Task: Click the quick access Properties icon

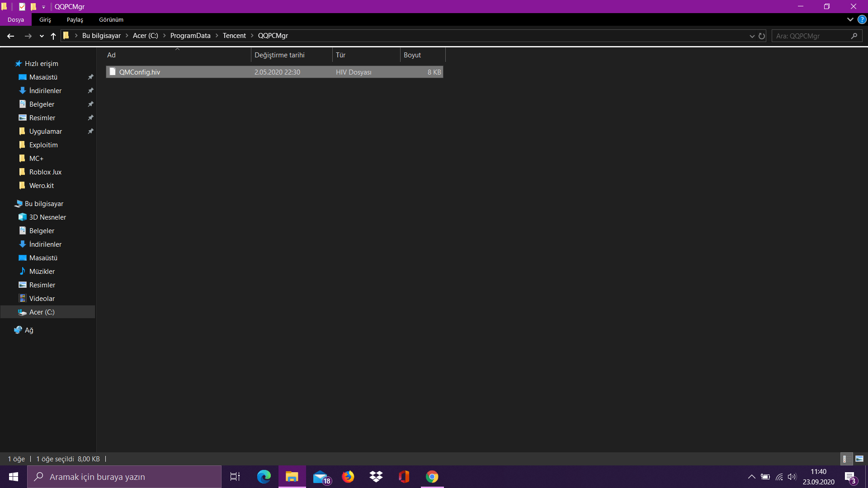Action: pos(22,6)
